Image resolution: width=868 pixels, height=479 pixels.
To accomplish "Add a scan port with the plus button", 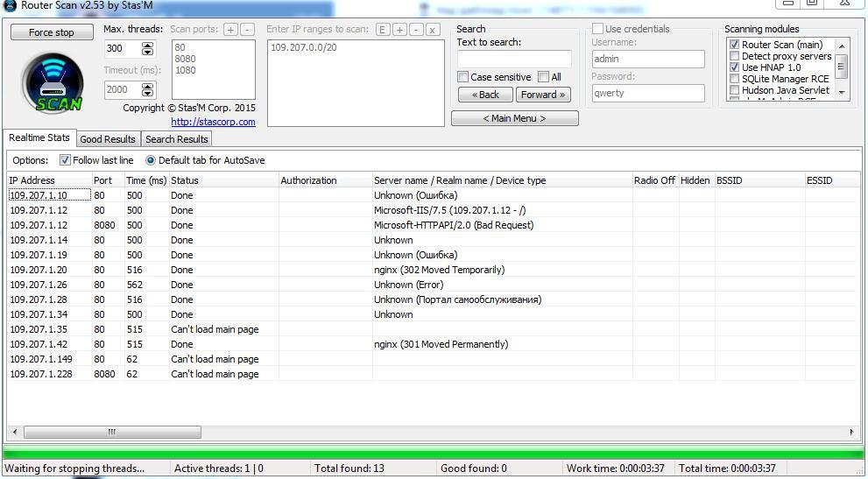I will coord(231,30).
